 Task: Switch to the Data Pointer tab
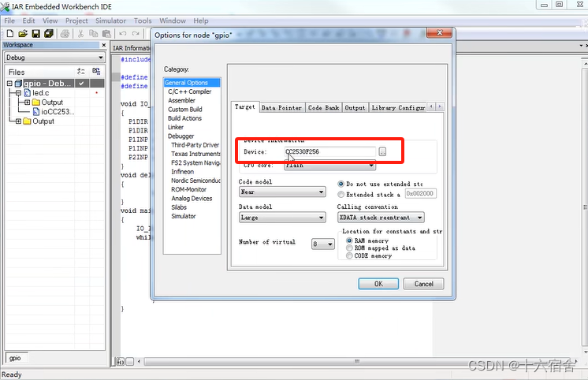coord(281,108)
